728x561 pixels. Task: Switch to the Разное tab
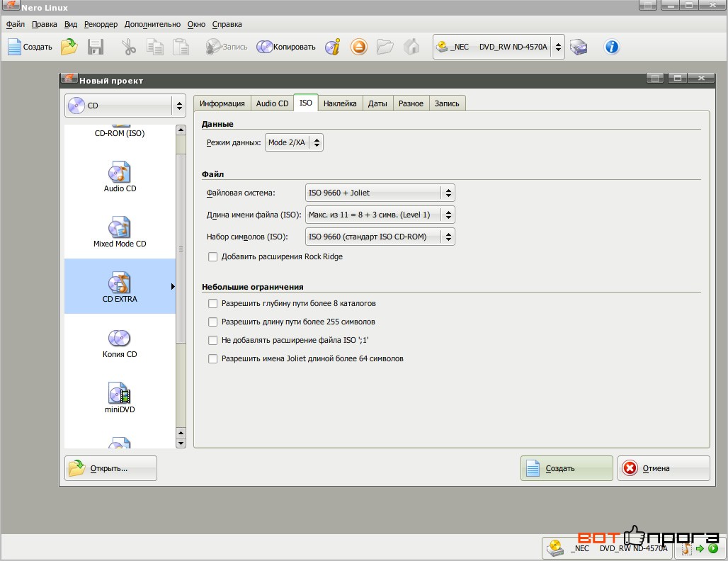(x=411, y=103)
